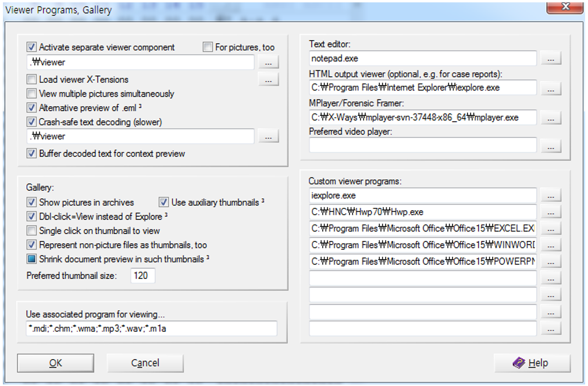Click the eighth custom viewer field
Viewport: 588px width, 386px height.
tap(423, 312)
